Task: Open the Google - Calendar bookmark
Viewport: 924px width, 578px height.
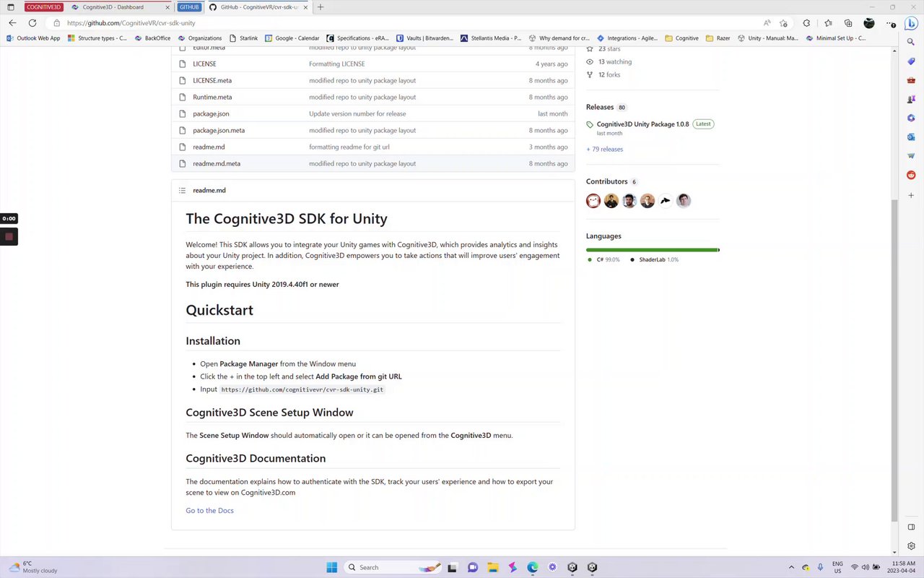Action: (x=292, y=38)
